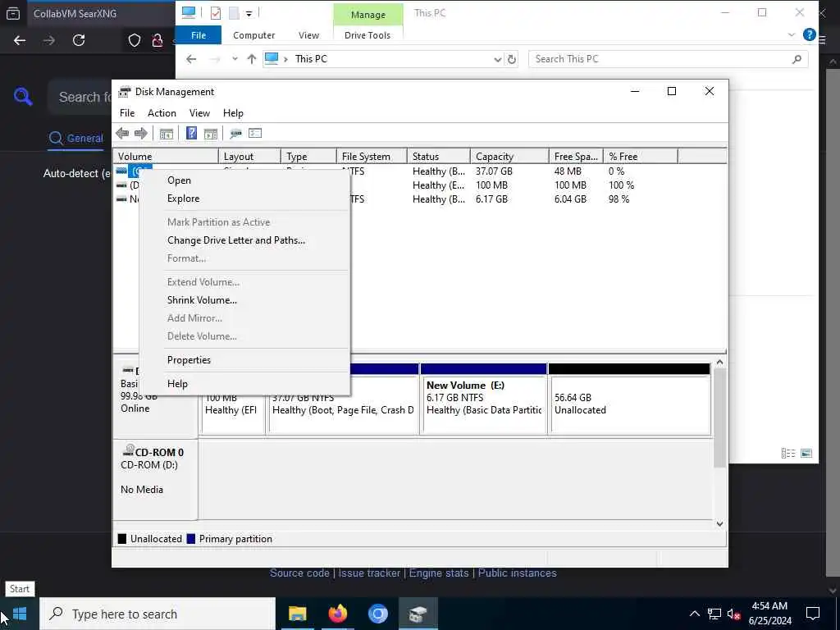
Task: Click the network tray icon
Action: [x=714, y=614]
